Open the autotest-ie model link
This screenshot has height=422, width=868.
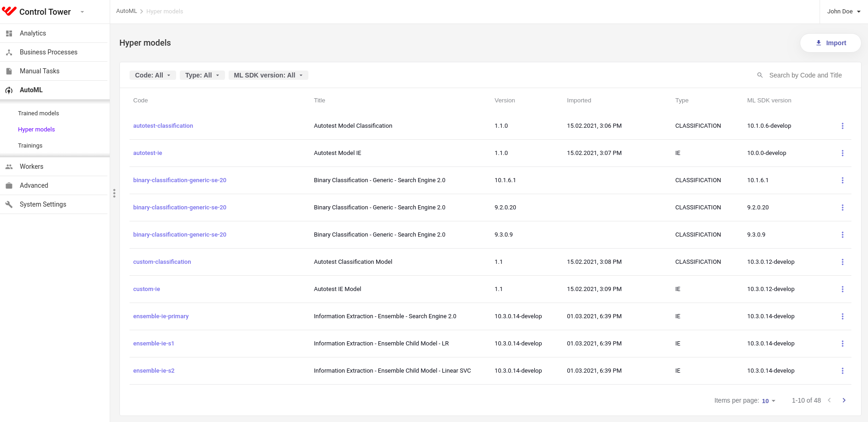tap(148, 153)
